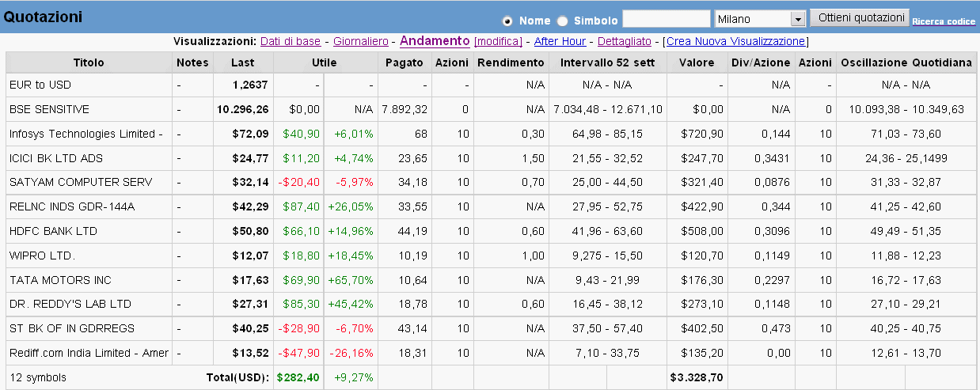Switch to After Hour view
The image size is (980, 390).
tap(560, 41)
